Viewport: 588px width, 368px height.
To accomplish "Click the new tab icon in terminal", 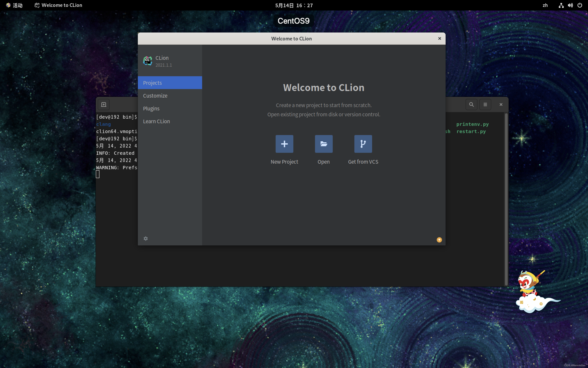I will [104, 104].
